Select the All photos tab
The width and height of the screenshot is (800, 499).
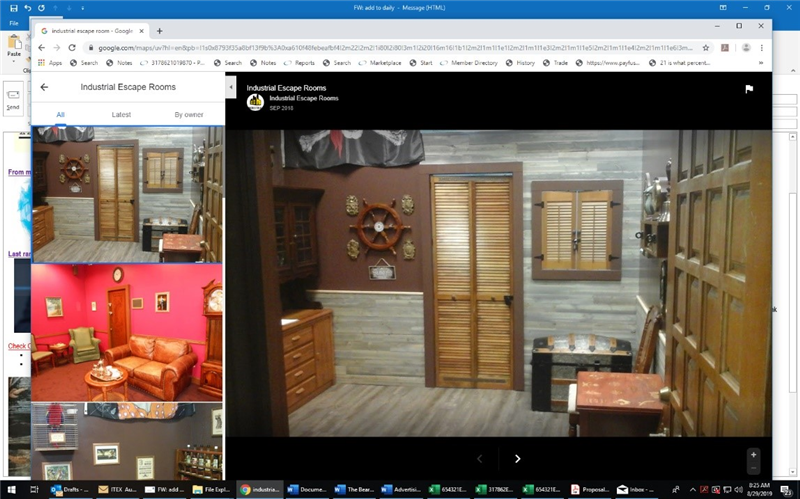60,115
